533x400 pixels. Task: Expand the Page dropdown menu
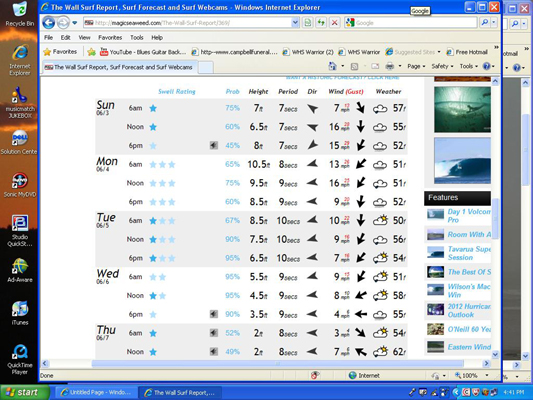click(x=416, y=66)
